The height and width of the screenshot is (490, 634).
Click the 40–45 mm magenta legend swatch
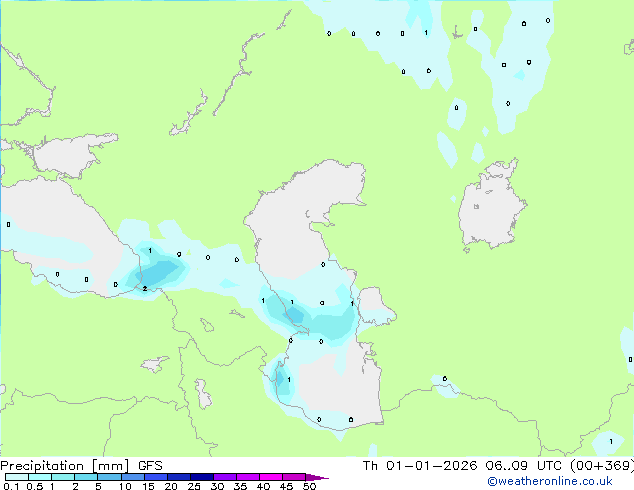pyautogui.click(x=271, y=477)
